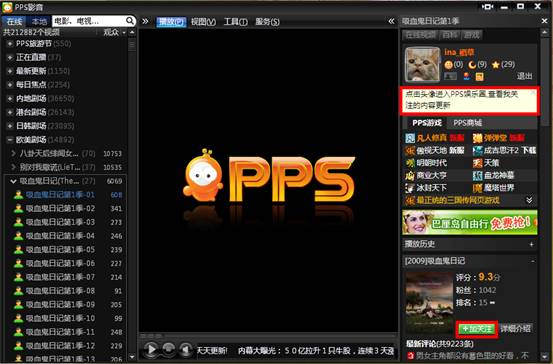
Task: Collapse right panel with double-chevron button
Action: click(391, 22)
